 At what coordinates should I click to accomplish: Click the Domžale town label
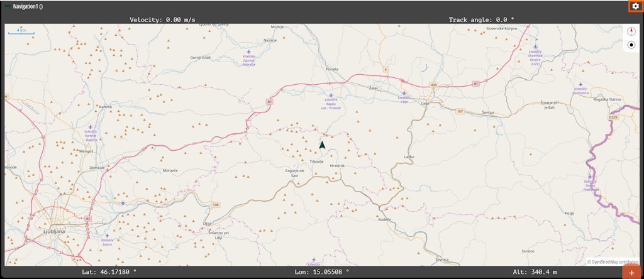pos(98,168)
